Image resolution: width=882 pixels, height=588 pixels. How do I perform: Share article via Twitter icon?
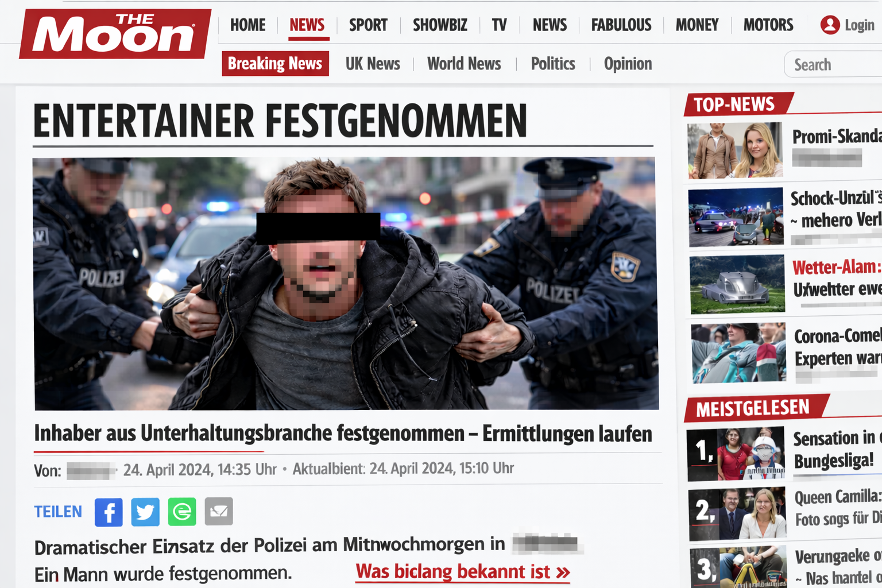[145, 512]
